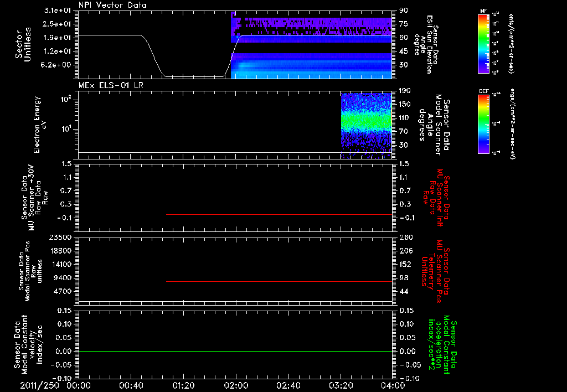Click the '2.5e+01' sector axis value

coord(58,24)
